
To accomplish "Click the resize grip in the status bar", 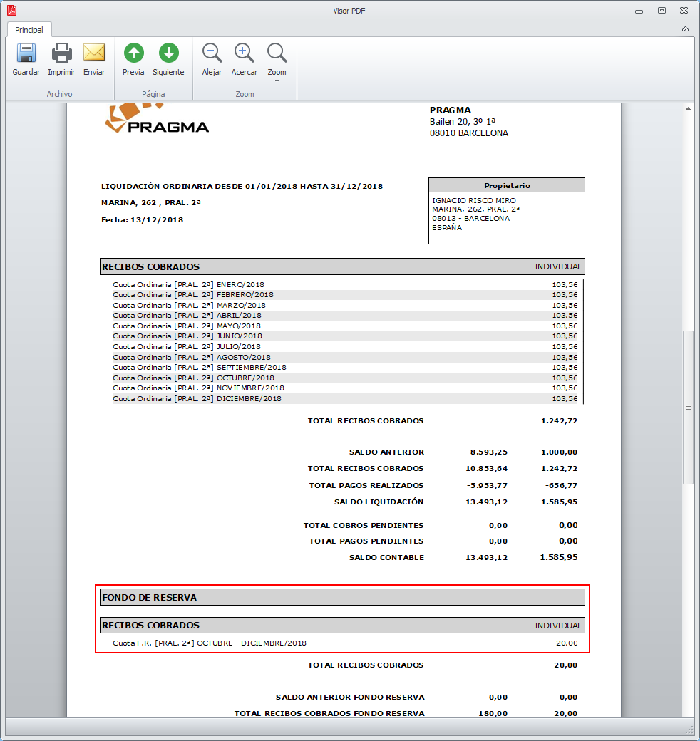I will pyautogui.click(x=690, y=730).
